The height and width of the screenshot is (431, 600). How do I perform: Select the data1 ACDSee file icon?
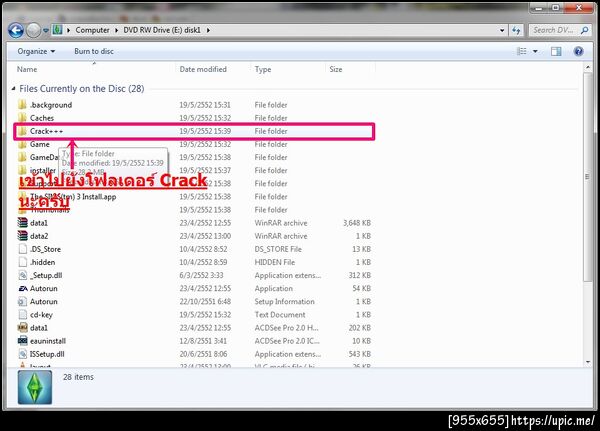tap(23, 328)
